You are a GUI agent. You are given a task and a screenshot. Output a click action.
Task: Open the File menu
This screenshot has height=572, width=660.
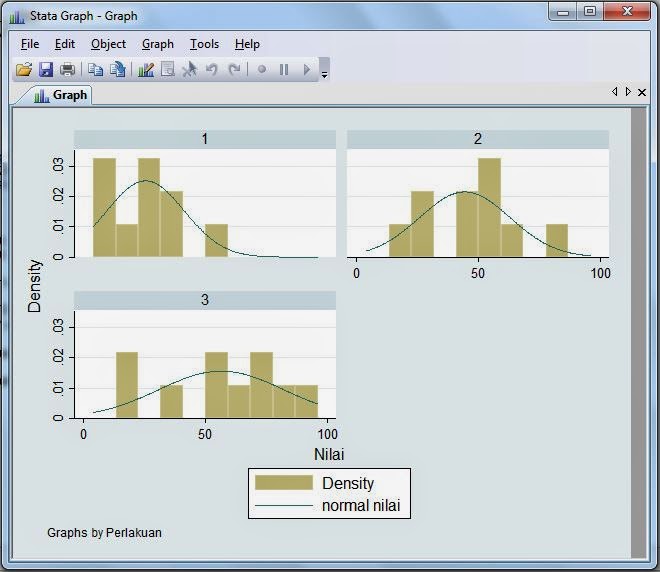point(30,44)
